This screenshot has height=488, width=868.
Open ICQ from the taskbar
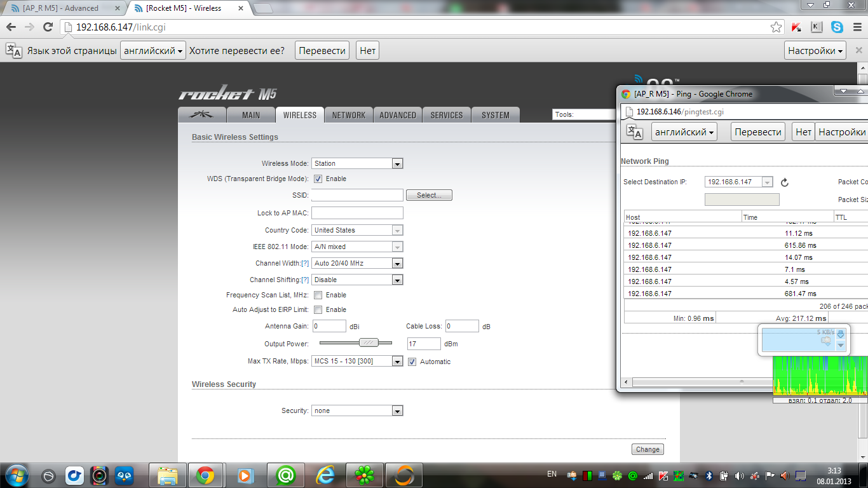click(x=365, y=475)
